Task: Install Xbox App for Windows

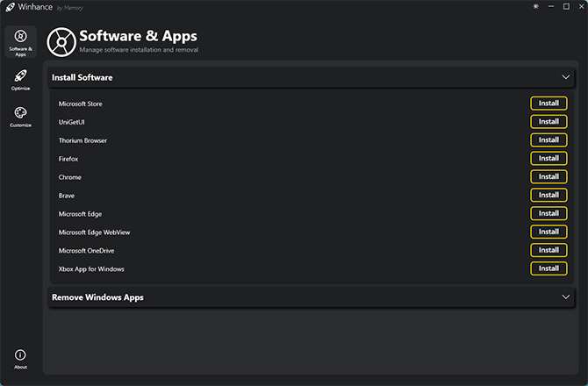Action: (x=549, y=268)
